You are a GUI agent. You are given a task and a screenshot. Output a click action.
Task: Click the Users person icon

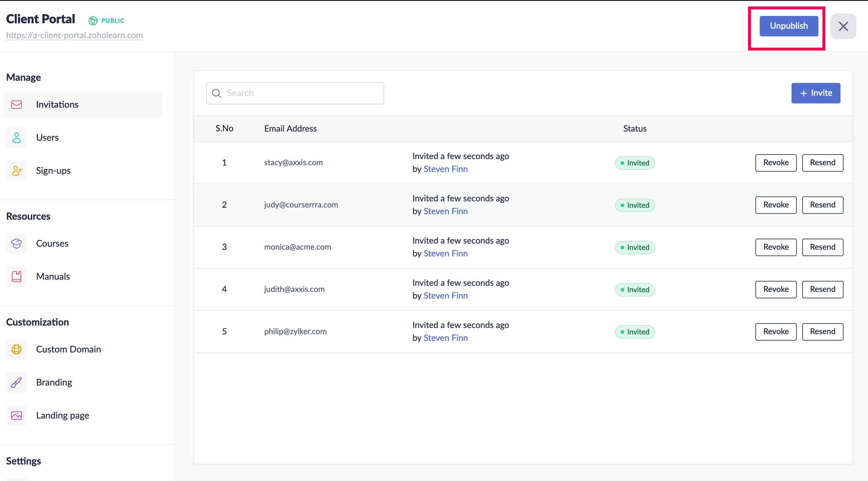(x=16, y=137)
